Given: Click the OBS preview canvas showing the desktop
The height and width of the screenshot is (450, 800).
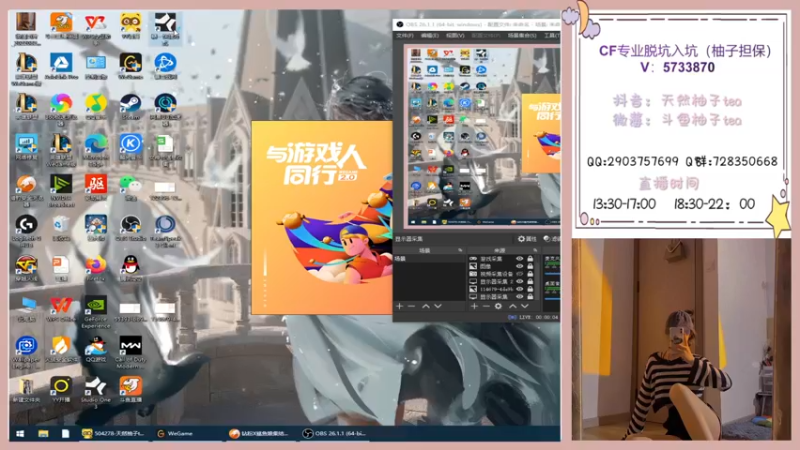Looking at the screenshot, I should (x=482, y=136).
